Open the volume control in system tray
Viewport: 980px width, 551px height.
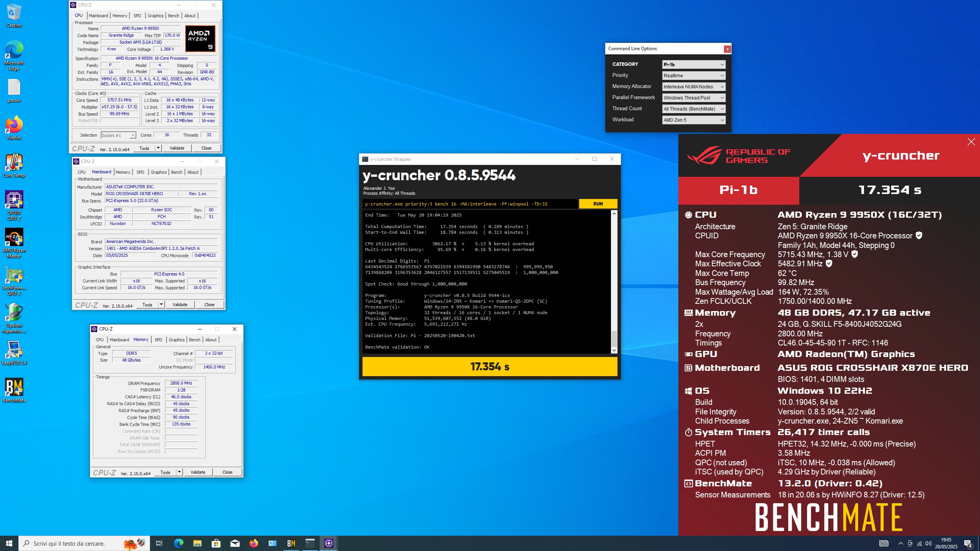tap(928, 543)
